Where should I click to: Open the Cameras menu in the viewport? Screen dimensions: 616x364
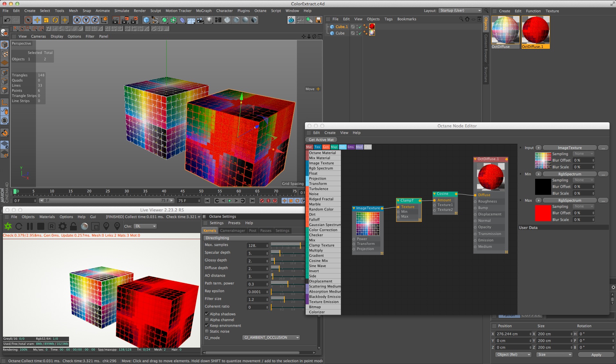(38, 36)
